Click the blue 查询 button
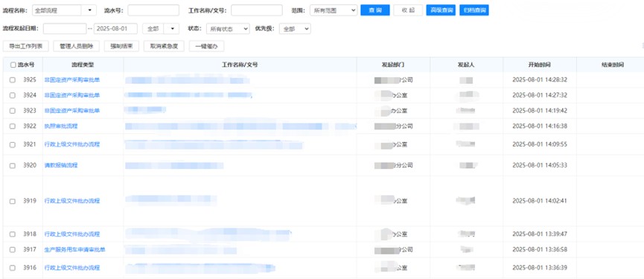 pyautogui.click(x=375, y=10)
